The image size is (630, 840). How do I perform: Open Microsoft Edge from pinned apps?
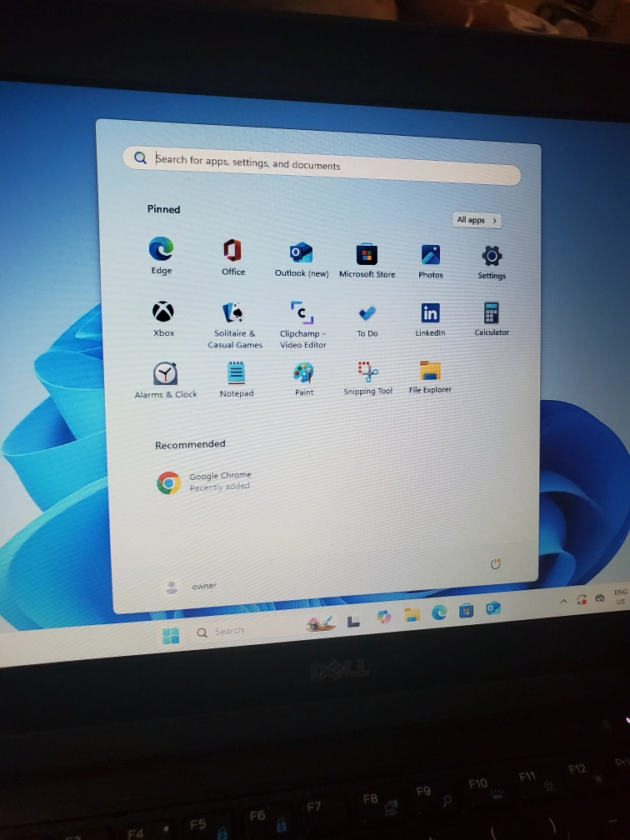point(161,249)
